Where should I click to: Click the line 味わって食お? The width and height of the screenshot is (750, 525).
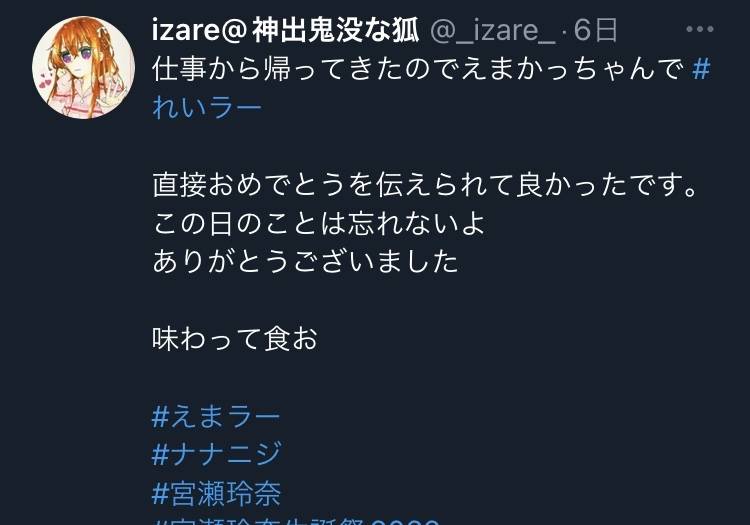pos(235,339)
